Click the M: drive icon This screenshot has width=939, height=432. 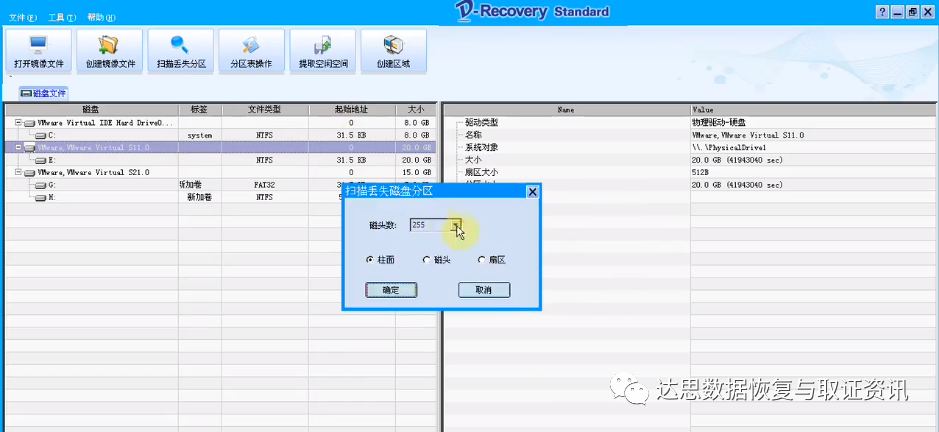(x=40, y=197)
